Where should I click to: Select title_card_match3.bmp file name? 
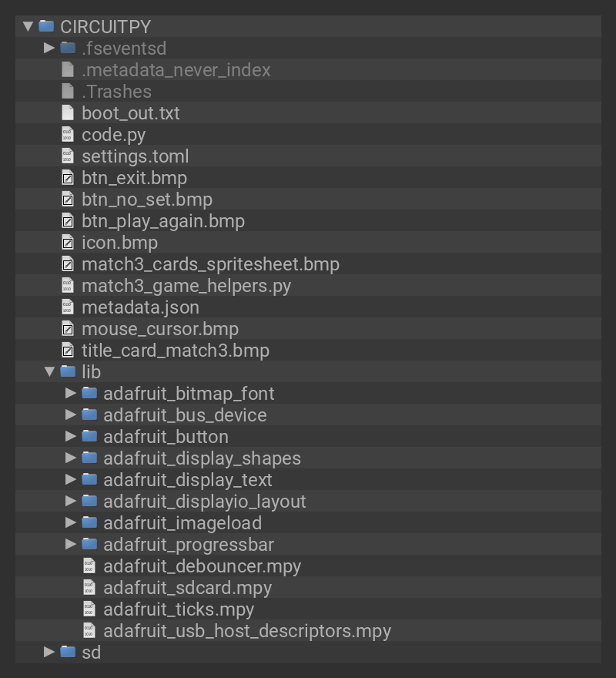point(176,350)
